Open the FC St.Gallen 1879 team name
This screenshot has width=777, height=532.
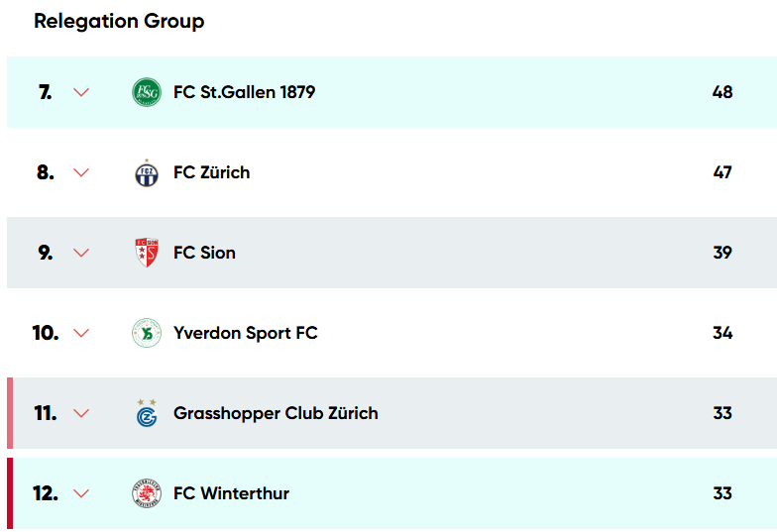pos(244,92)
